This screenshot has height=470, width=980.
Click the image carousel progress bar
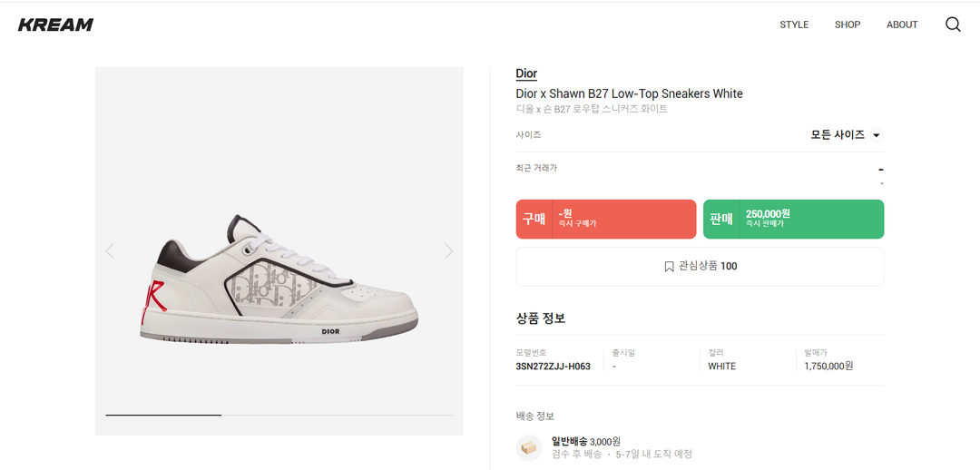pos(279,415)
